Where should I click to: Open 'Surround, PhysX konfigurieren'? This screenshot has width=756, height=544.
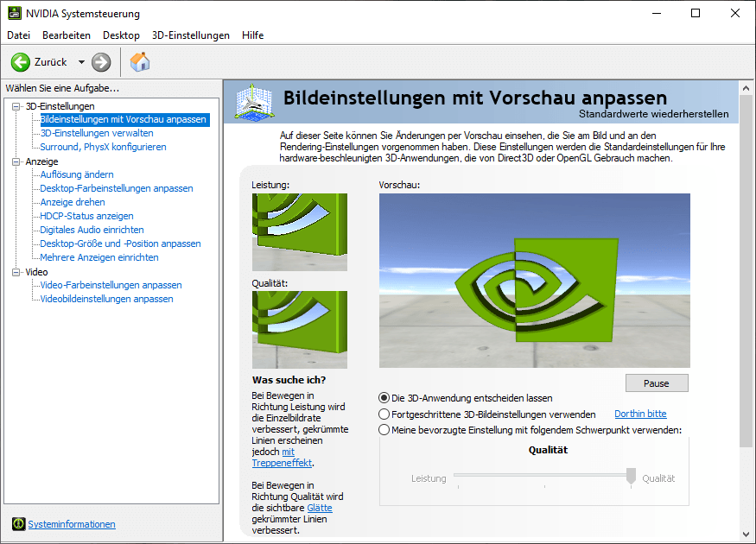coord(103,147)
